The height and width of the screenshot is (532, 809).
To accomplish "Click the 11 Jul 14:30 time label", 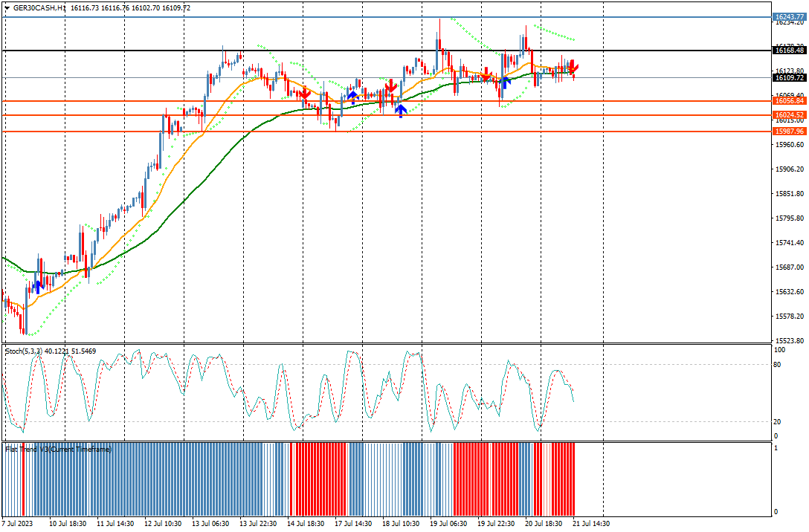I will [x=115, y=523].
